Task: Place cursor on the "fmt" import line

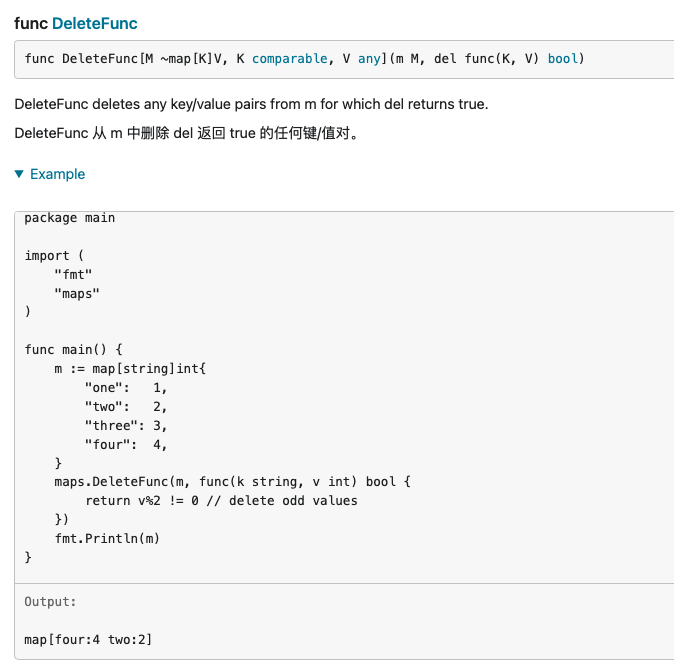Action: pos(71,274)
